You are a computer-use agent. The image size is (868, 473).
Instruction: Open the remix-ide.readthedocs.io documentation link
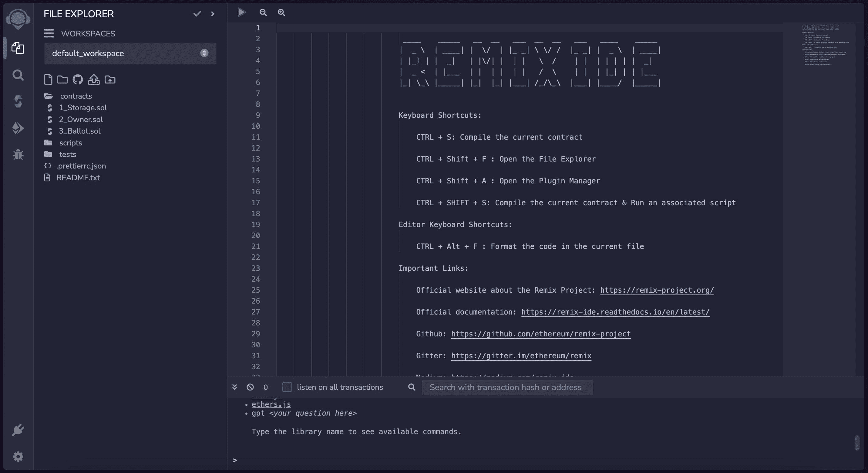615,312
